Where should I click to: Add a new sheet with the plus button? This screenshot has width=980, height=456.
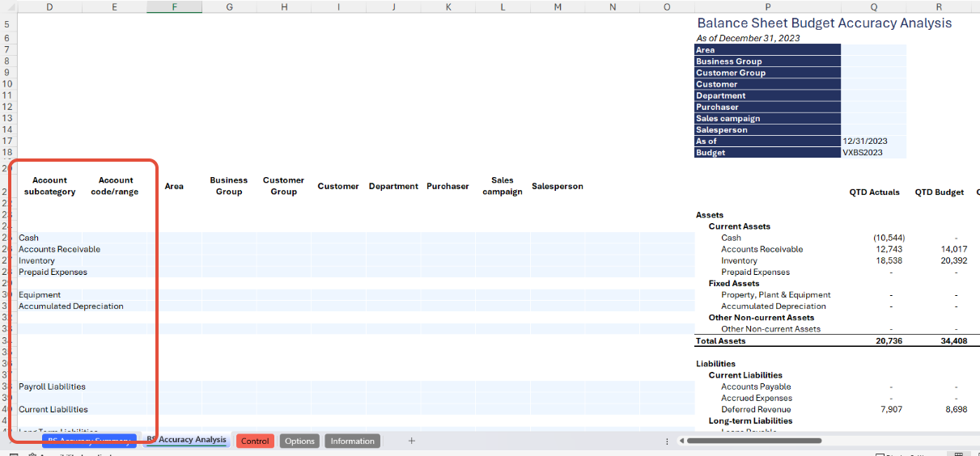tap(411, 441)
